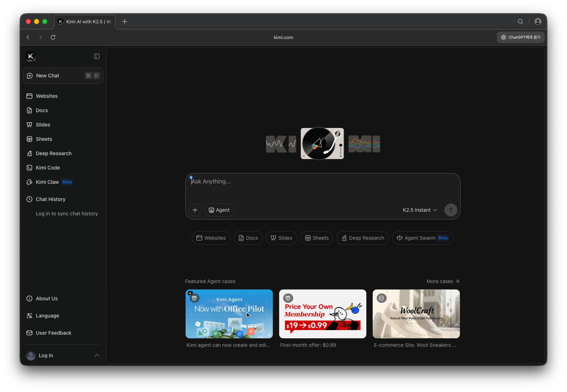Click the Ask ChatGPT button in the toolbar
Image resolution: width=567 pixels, height=392 pixels.
(521, 37)
